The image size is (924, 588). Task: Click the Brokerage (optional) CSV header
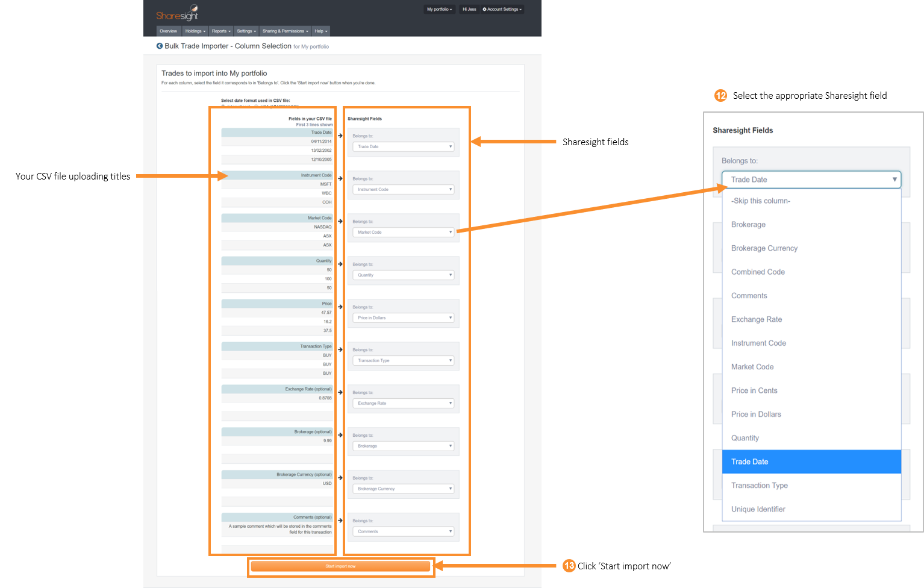[277, 432]
